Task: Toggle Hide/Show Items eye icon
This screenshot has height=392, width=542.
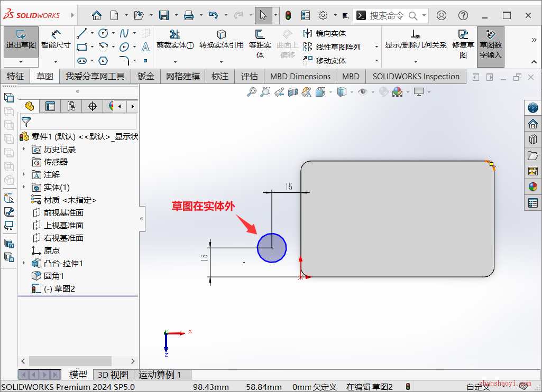Action: click(x=363, y=91)
